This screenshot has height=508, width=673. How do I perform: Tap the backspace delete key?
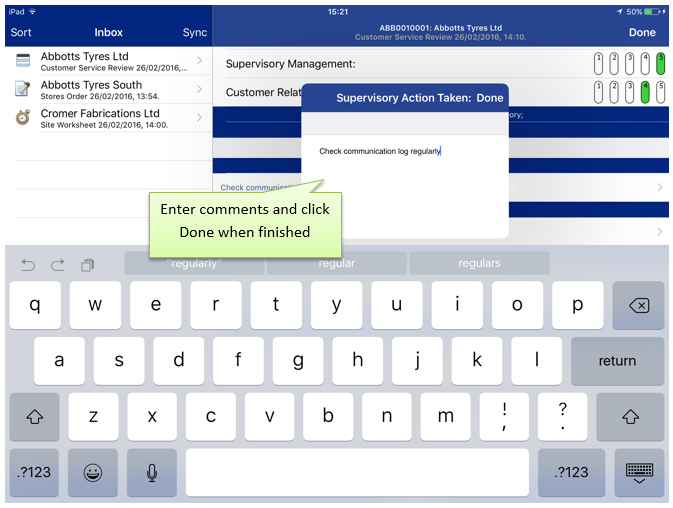coord(638,305)
